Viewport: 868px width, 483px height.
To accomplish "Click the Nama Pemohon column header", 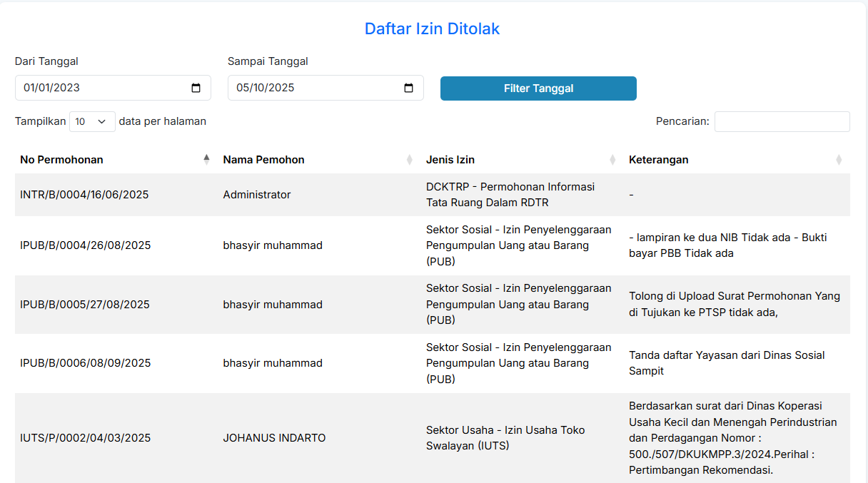I will (263, 160).
